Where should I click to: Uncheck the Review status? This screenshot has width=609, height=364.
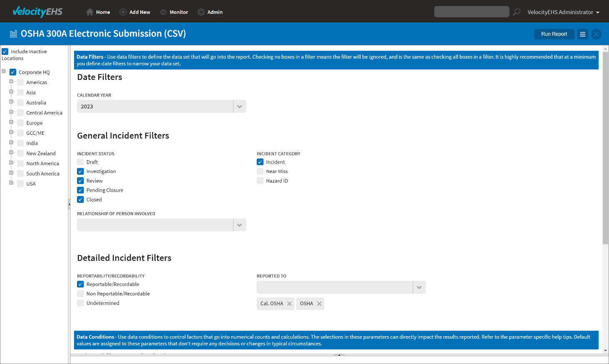81,181
